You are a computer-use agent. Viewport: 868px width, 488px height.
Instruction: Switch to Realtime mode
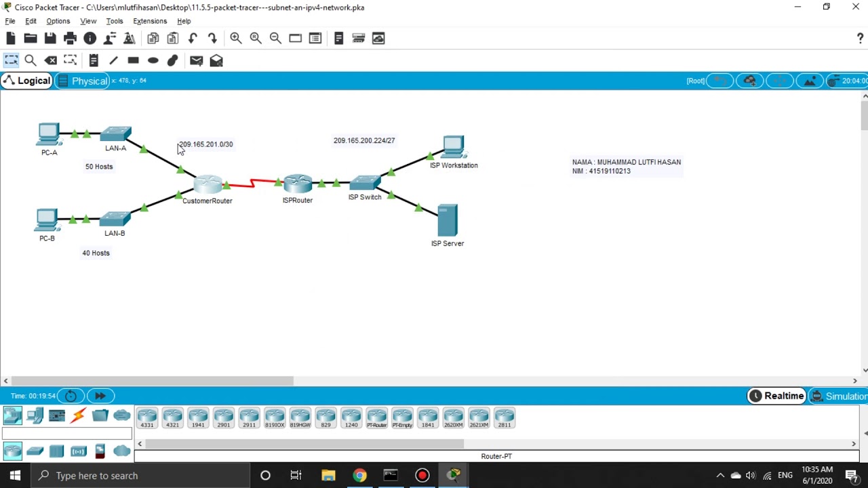(x=776, y=396)
